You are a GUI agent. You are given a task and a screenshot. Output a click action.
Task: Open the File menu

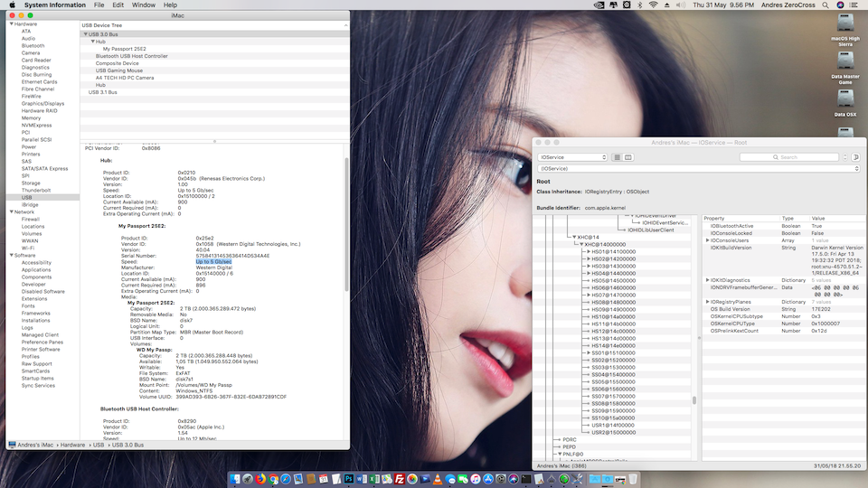pyautogui.click(x=99, y=5)
